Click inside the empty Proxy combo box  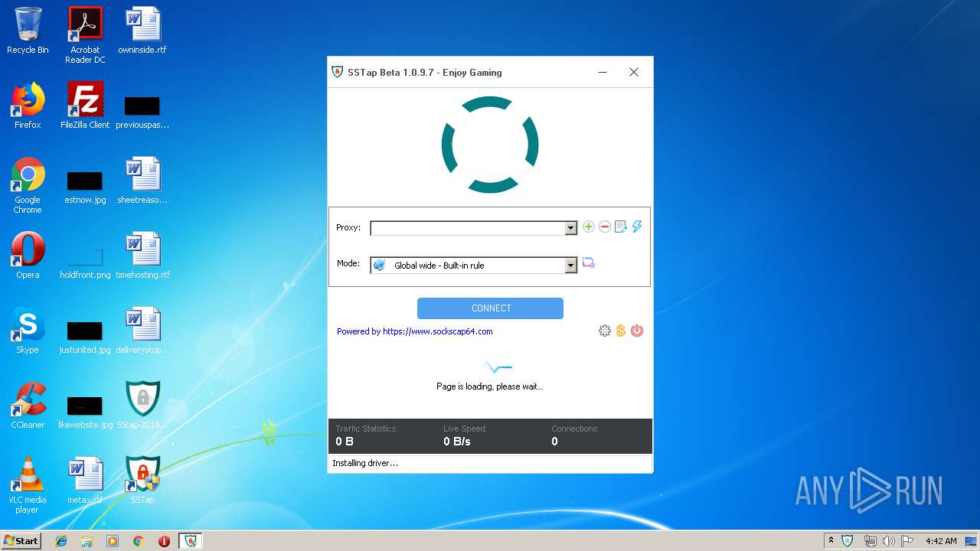[x=468, y=228]
